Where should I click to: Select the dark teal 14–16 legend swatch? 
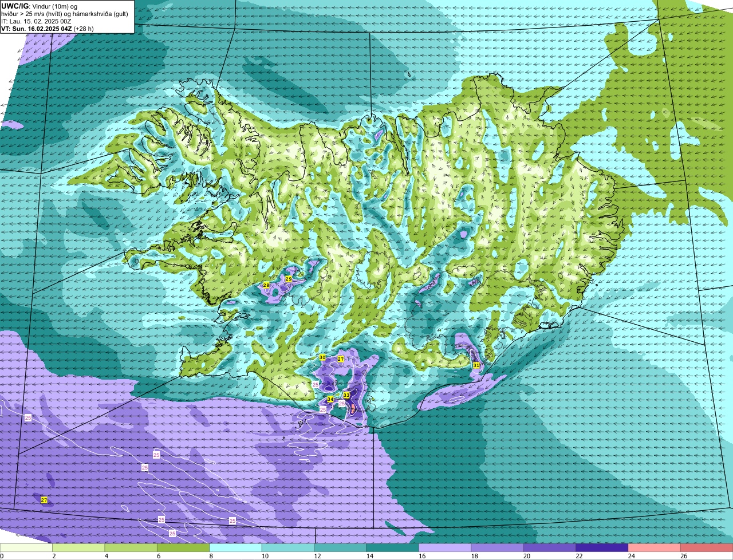[x=393, y=548]
